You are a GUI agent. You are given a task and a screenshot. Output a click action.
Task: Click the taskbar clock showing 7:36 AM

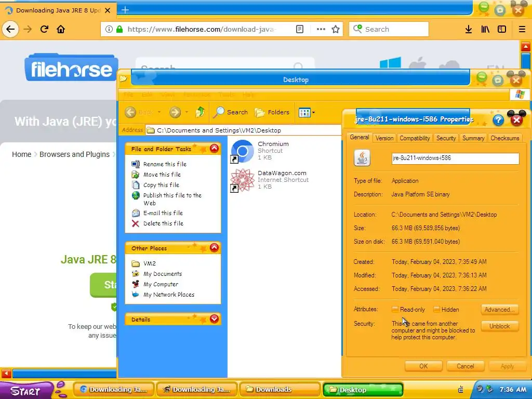tap(513, 390)
